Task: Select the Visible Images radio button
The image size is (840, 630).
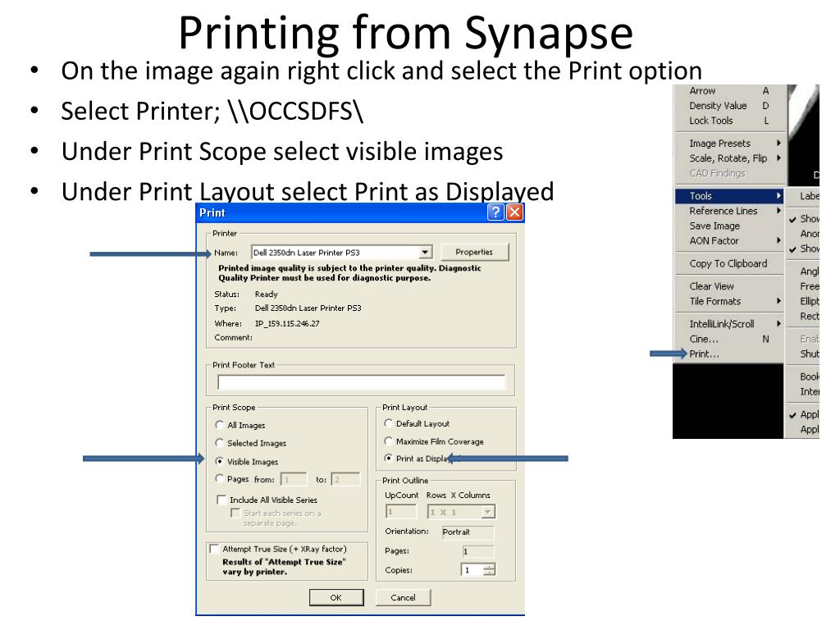Action: [x=219, y=461]
